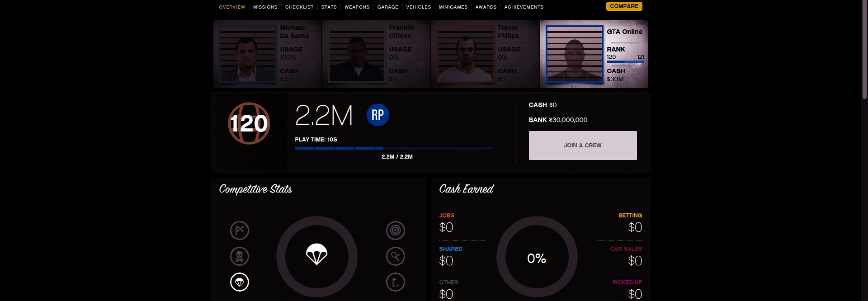Click the rank 120 globe emblem
The height and width of the screenshot is (301, 868).
point(249,123)
